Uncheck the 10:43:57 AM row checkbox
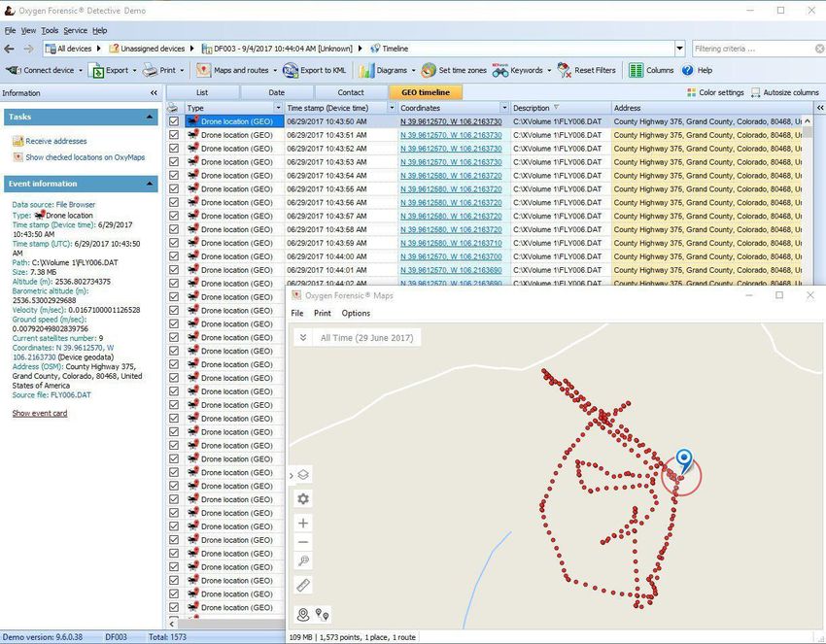Image resolution: width=826 pixels, height=644 pixels. (x=174, y=216)
